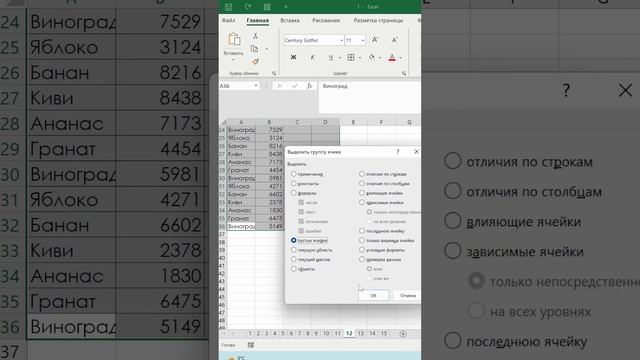Click the Save icon in Excel title bar
The image size is (640, 360).
(x=228, y=7)
